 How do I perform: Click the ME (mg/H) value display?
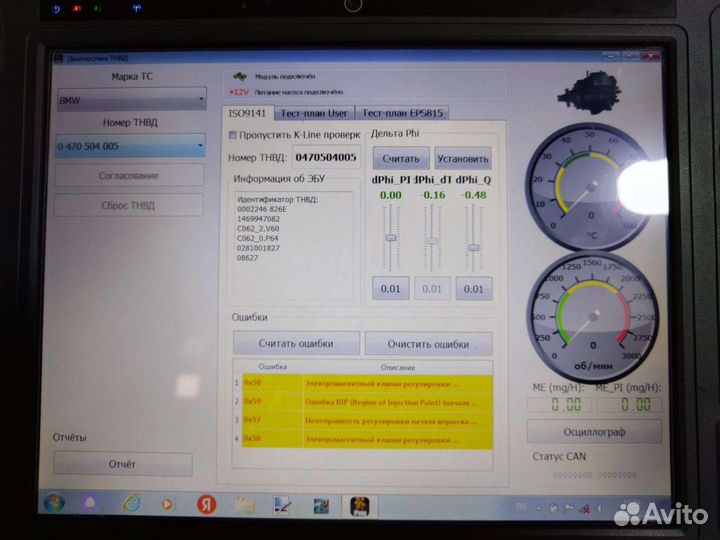(x=560, y=405)
